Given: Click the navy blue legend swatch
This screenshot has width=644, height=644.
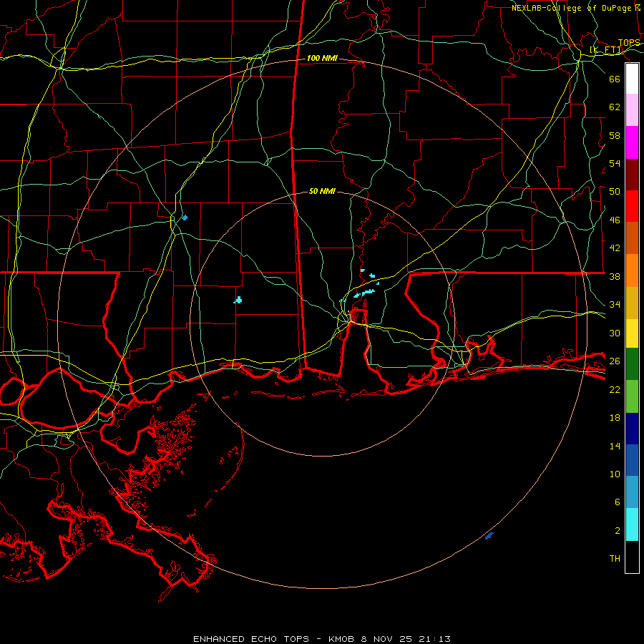Looking at the screenshot, I should pyautogui.click(x=632, y=429).
